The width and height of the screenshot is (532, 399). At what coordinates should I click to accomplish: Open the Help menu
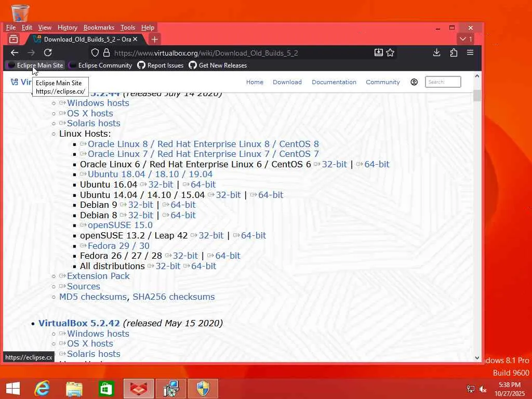148,28
